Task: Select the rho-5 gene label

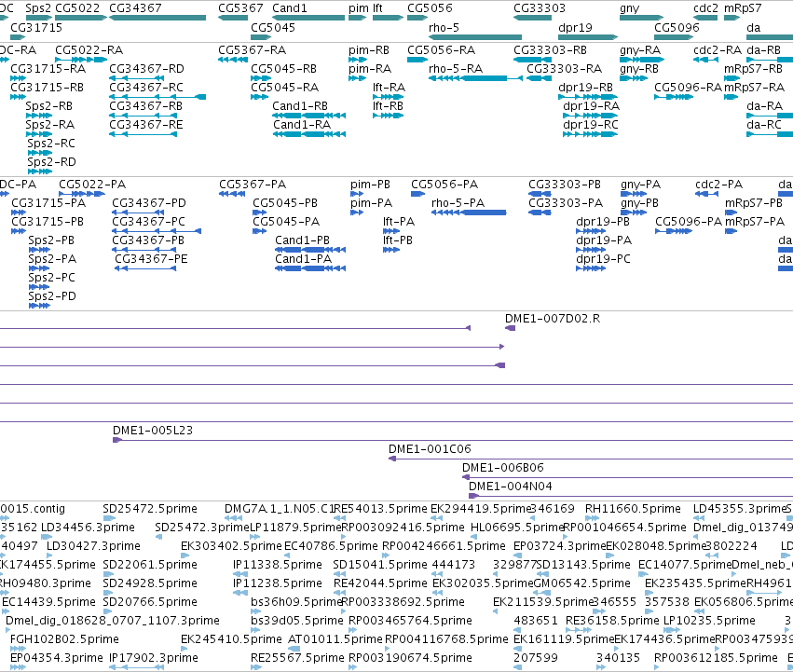Action: [444, 28]
